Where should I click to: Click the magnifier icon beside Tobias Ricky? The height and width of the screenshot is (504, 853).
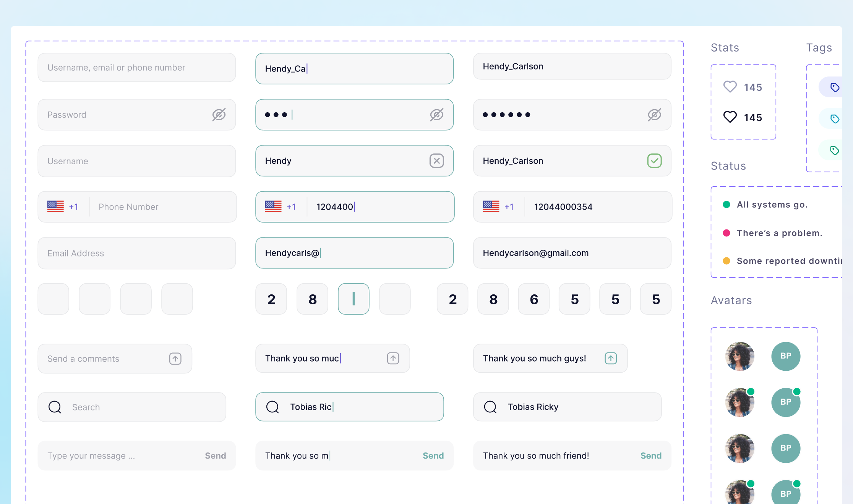coord(490,407)
